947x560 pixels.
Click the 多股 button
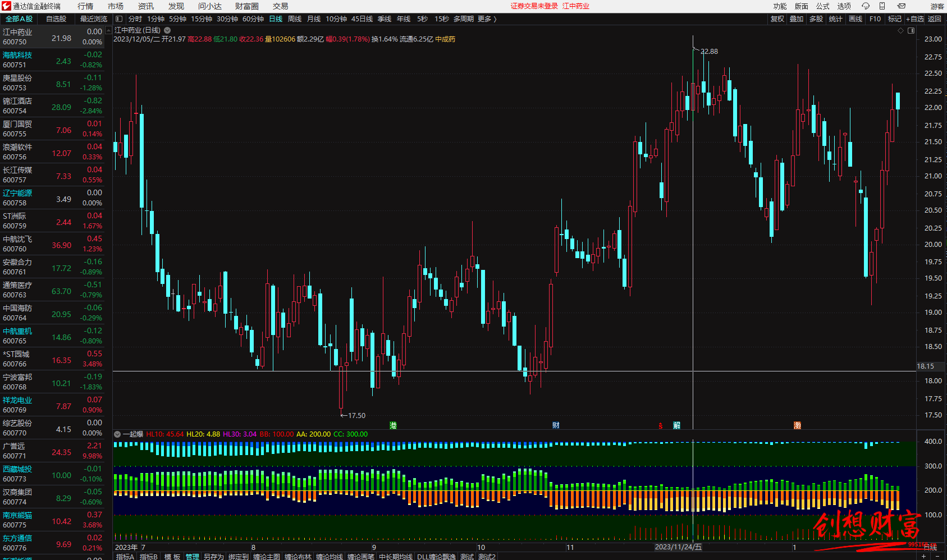click(x=816, y=19)
